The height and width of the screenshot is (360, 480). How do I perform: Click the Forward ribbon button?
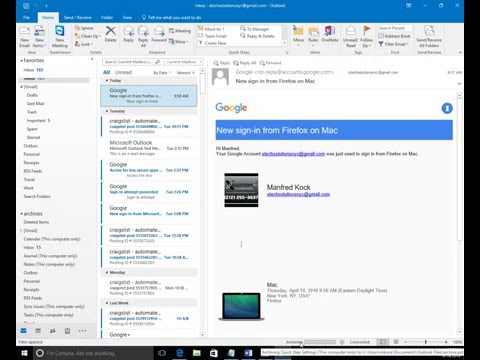point(159,34)
